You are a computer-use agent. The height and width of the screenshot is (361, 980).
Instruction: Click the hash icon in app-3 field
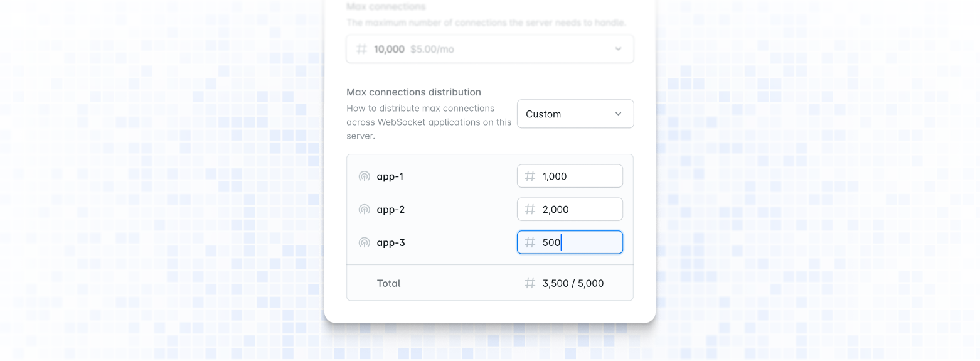tap(530, 242)
